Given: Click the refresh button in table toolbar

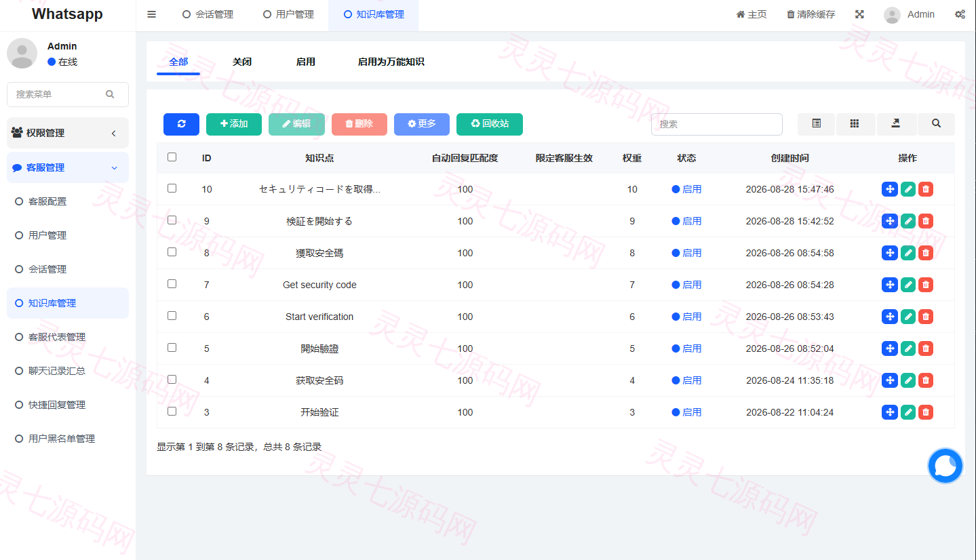Looking at the screenshot, I should pos(181,124).
